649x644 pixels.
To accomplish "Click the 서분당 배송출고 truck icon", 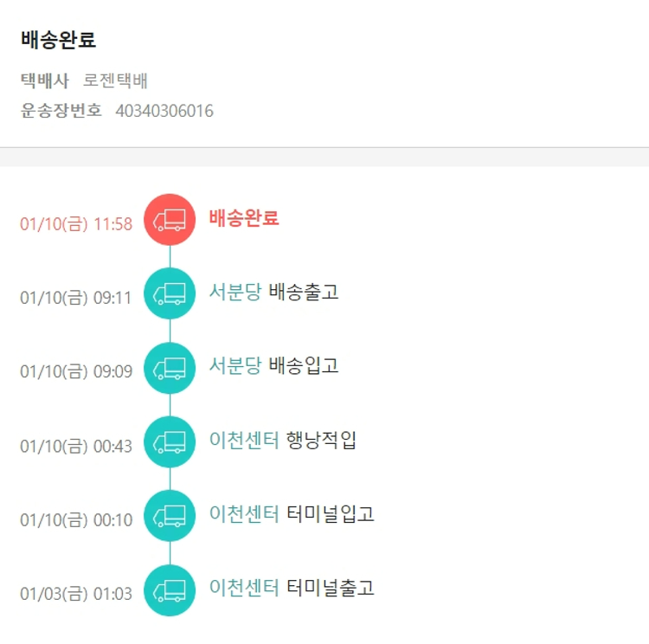I will click(170, 293).
